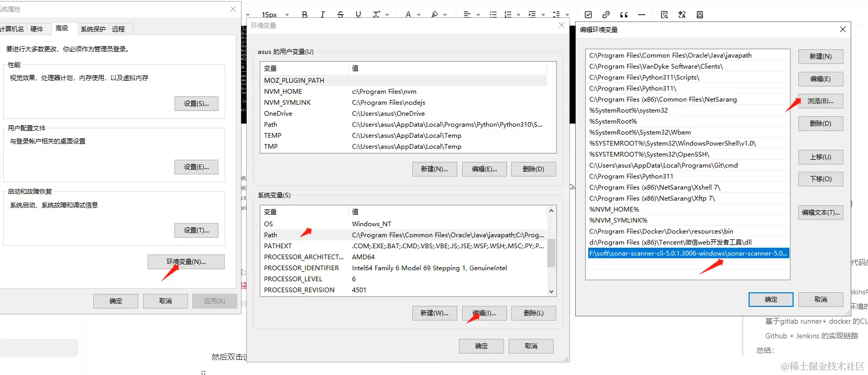Click the bulleted list icon

click(x=493, y=15)
